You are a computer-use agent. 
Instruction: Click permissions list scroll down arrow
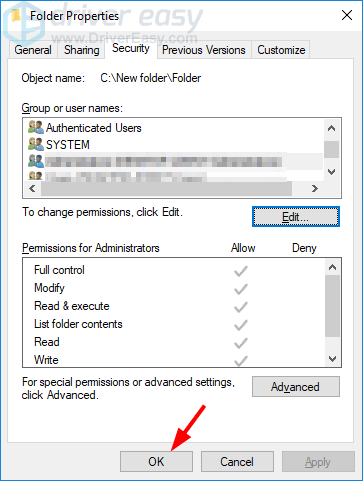[x=332, y=359]
